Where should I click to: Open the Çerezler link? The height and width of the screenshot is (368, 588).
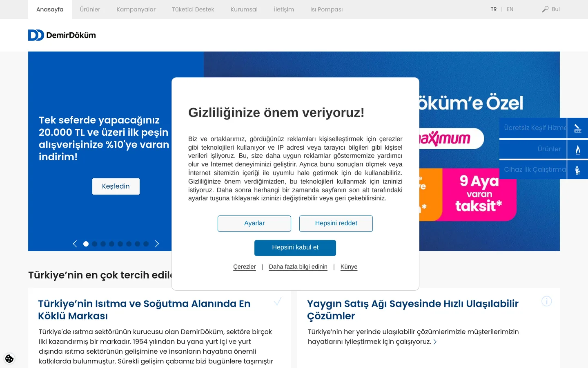(x=245, y=267)
